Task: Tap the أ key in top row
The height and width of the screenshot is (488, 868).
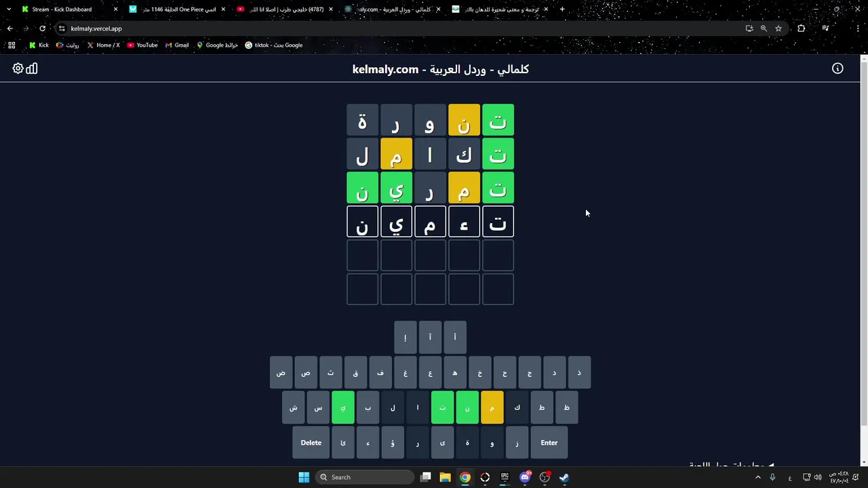Action: pyautogui.click(x=455, y=337)
